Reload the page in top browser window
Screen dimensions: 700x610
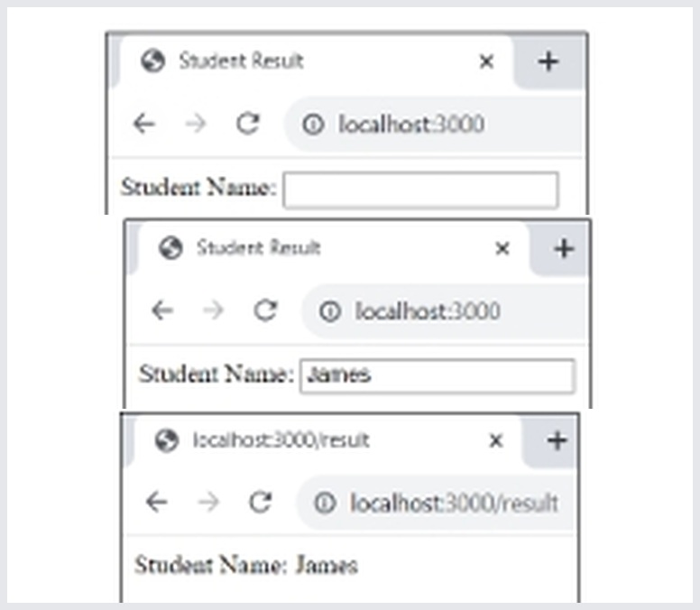coord(248,124)
